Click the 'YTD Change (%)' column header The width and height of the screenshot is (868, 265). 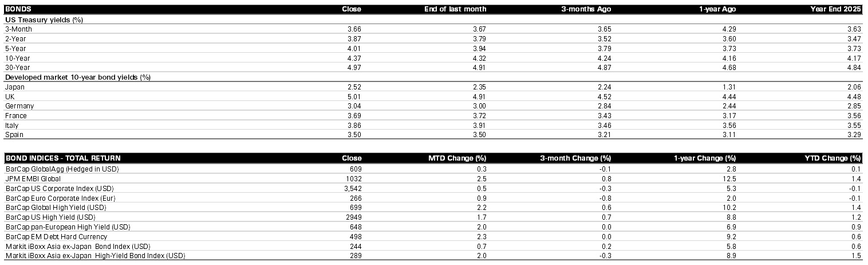click(x=833, y=158)
